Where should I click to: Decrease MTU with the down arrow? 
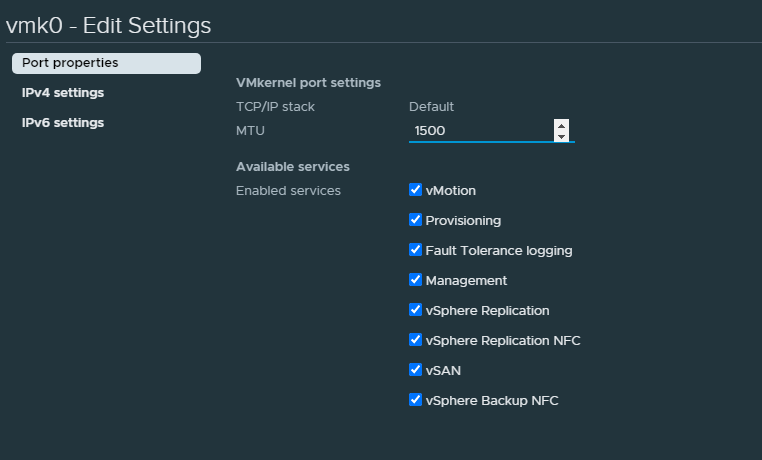point(561,136)
